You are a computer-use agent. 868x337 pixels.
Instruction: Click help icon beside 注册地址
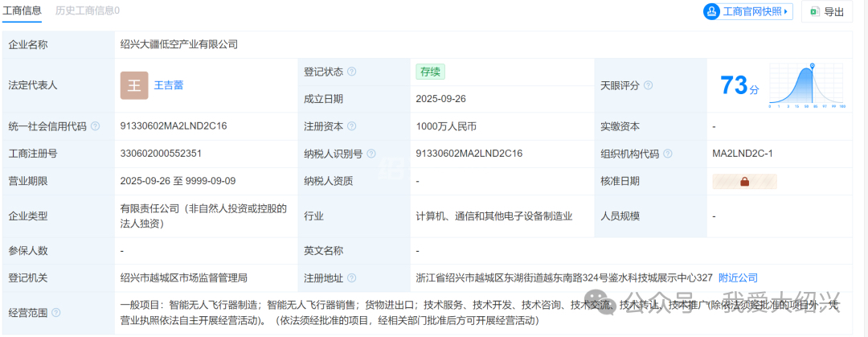point(351,277)
